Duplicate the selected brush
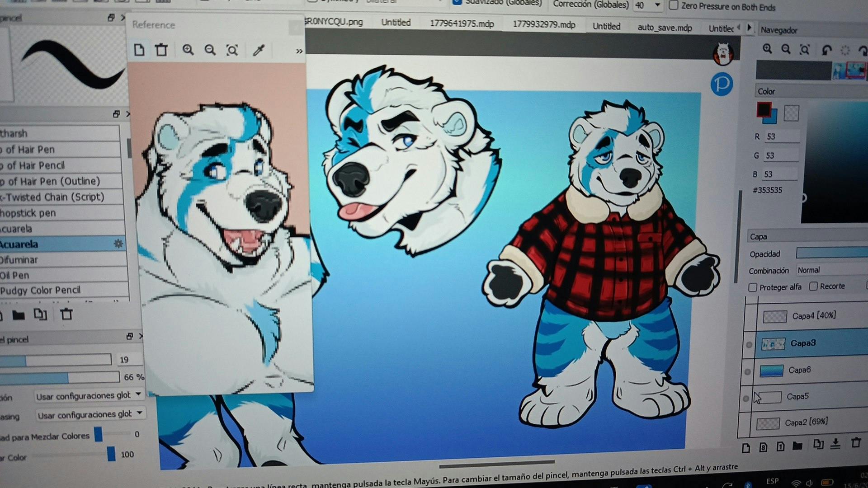The width and height of the screenshot is (868, 488). pyautogui.click(x=40, y=314)
